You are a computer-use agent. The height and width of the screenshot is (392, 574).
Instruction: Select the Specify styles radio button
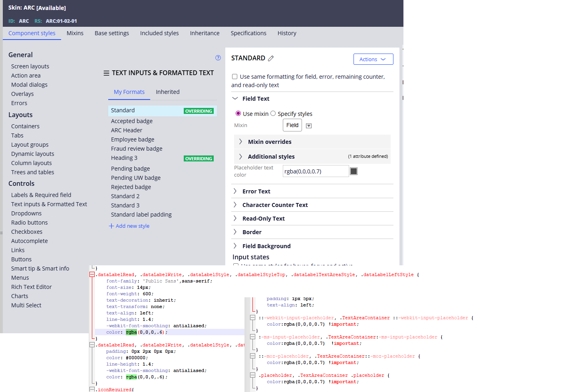(x=273, y=113)
